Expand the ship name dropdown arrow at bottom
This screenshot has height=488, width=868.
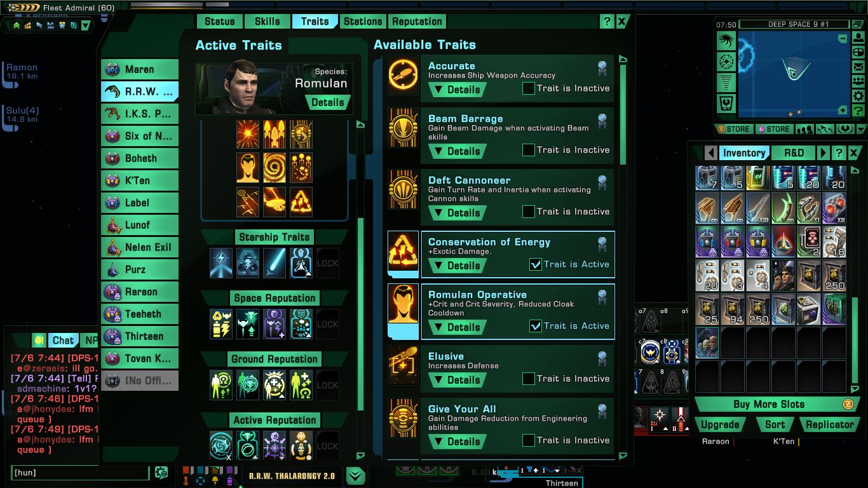pos(356,475)
